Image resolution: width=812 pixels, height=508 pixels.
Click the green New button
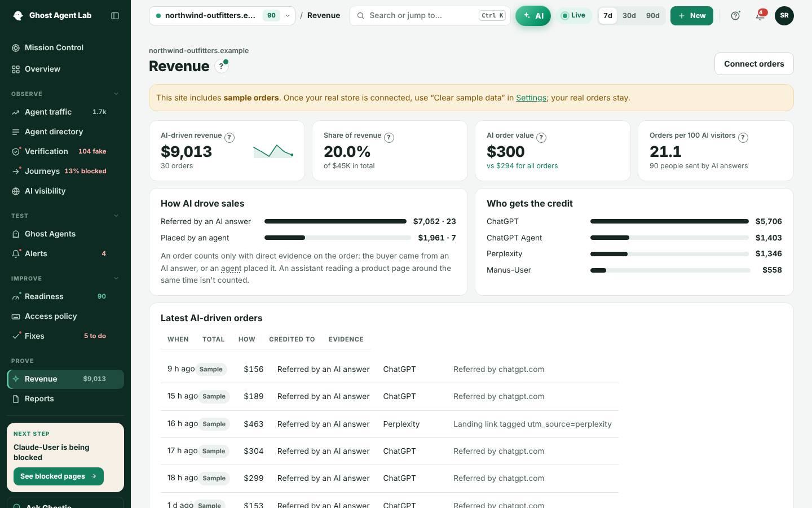692,16
